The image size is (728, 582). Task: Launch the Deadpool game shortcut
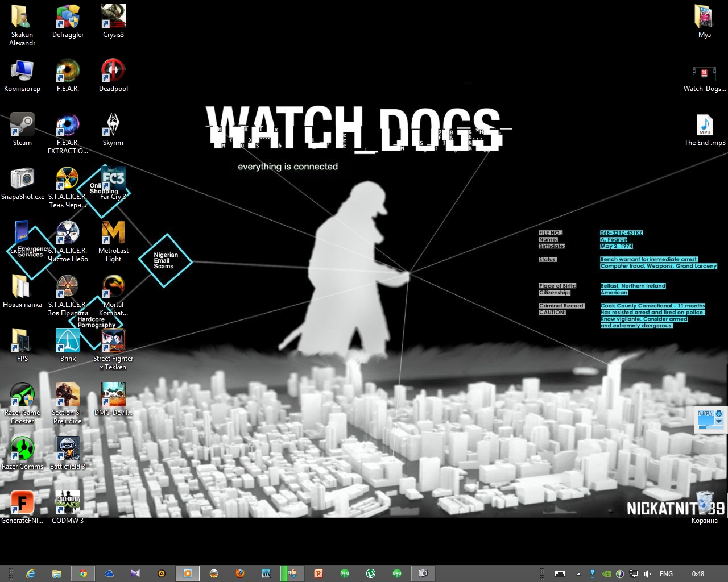point(113,76)
